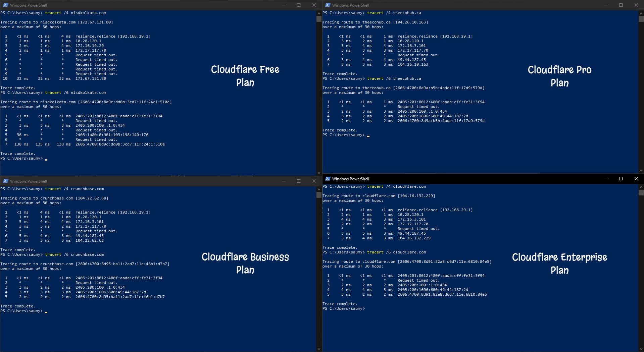The image size is (644, 352).
Task: Click scroll-down arrow in theecohub.ca window
Action: (641, 171)
